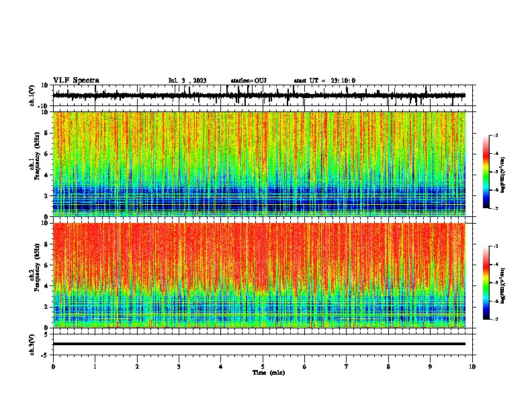Screen dimensions: 532x411
Task: Click the ch.1 voltage waveform trace
Action: (x=259, y=95)
